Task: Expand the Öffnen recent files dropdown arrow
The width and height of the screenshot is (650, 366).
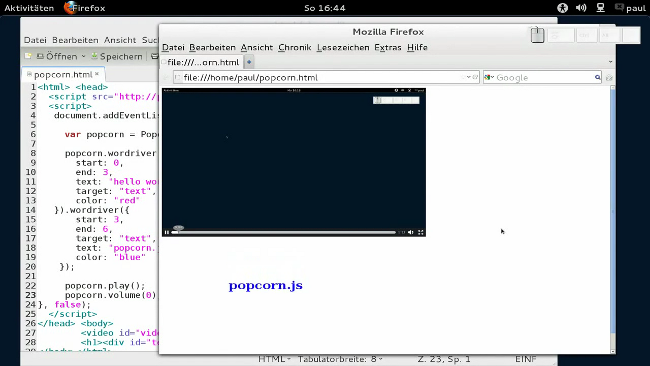Action: point(83,56)
